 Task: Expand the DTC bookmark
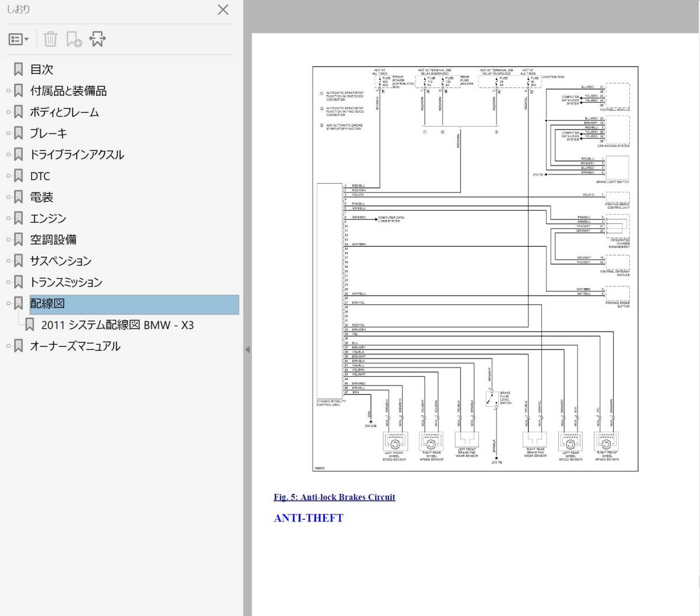pyautogui.click(x=8, y=176)
